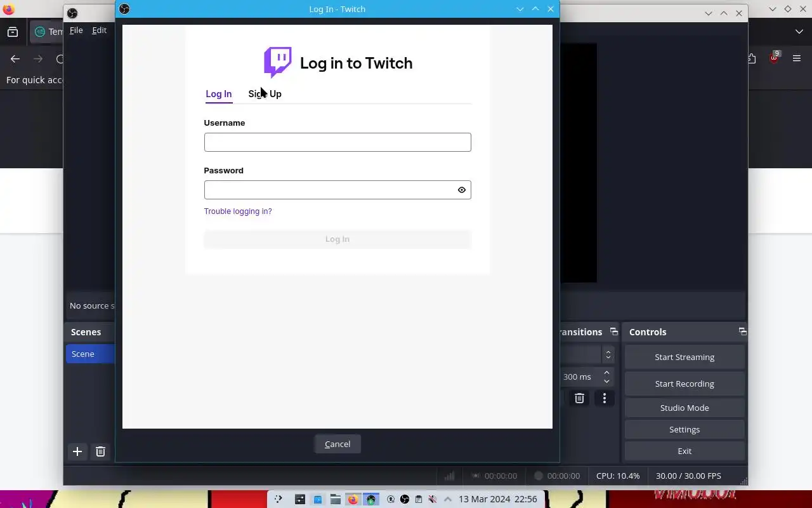This screenshot has height=508, width=812.
Task: Click the greyed Log In submit button
Action: [x=337, y=239]
